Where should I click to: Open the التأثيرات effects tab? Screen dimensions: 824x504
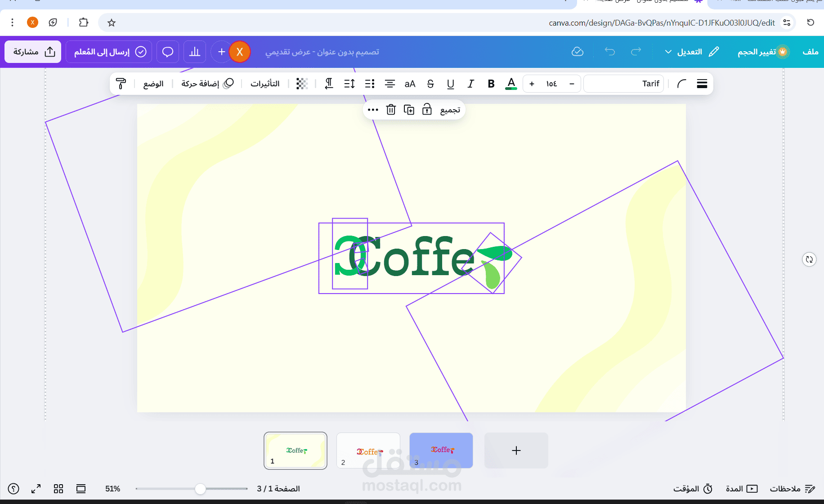[x=265, y=84]
